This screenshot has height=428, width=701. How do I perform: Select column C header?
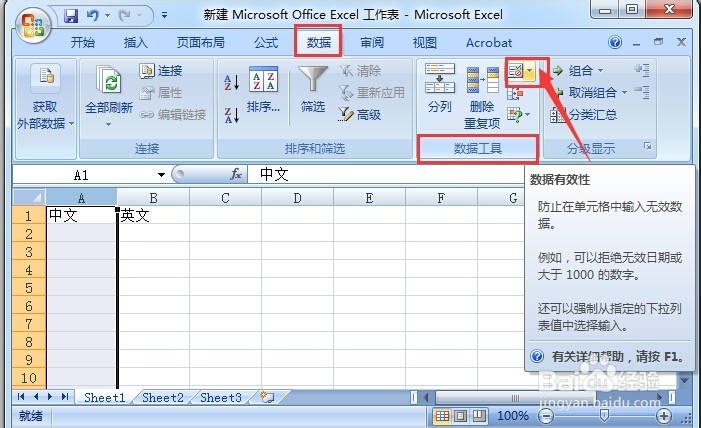(x=225, y=198)
